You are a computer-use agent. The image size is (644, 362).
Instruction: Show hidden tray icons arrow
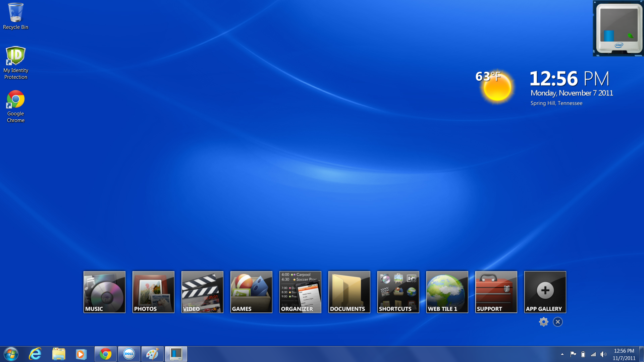(x=562, y=354)
